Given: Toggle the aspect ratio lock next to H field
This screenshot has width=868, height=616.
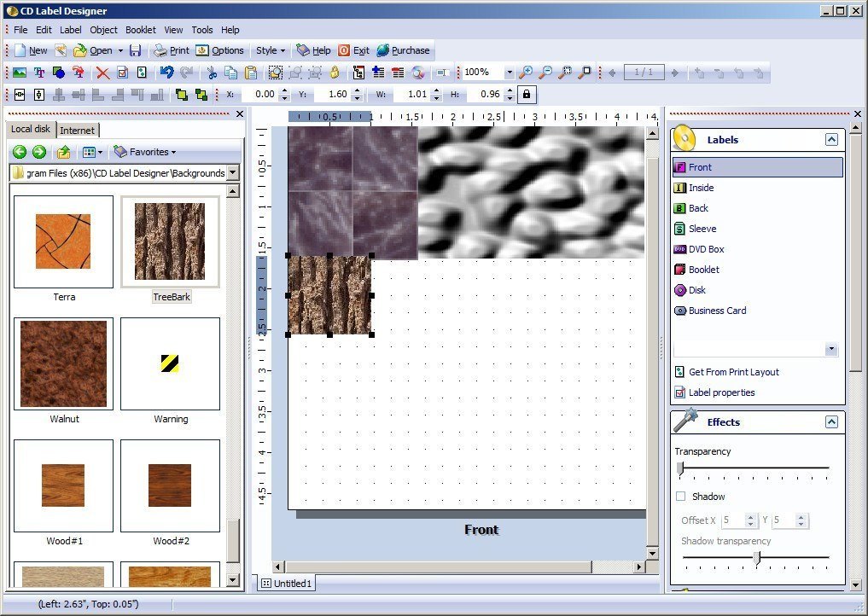Looking at the screenshot, I should coord(525,94).
